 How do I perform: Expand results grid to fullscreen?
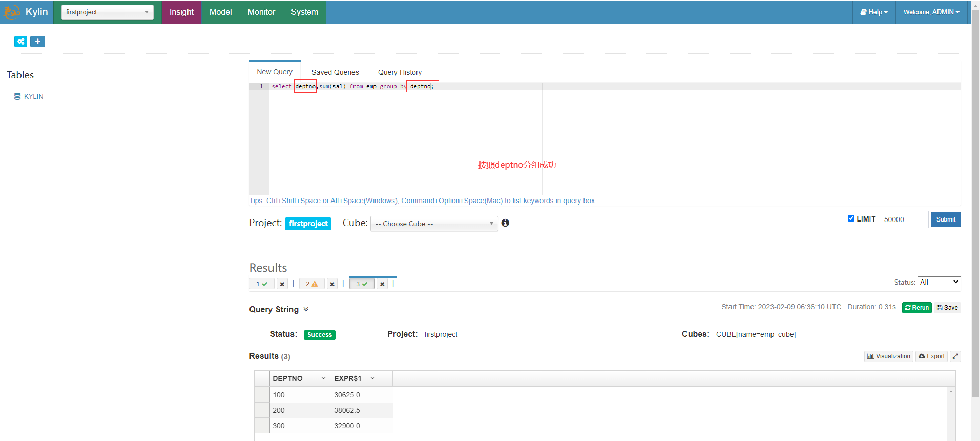955,356
